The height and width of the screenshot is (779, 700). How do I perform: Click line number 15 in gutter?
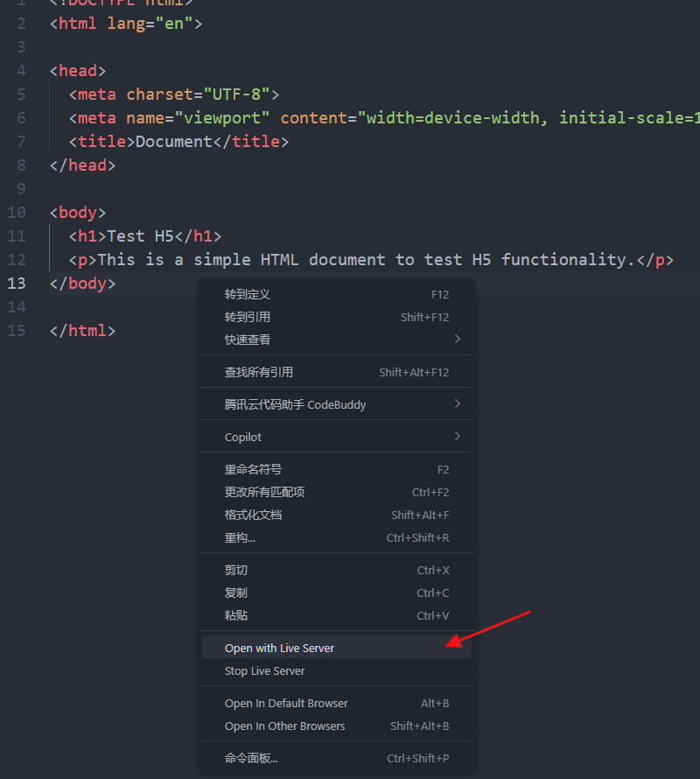tap(17, 331)
